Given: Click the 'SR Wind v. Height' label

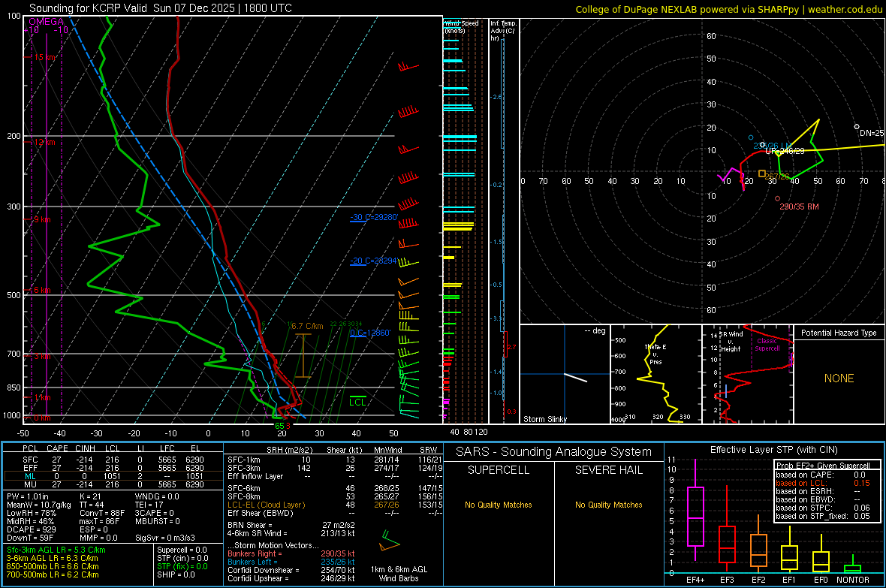Looking at the screenshot, I should point(731,342).
